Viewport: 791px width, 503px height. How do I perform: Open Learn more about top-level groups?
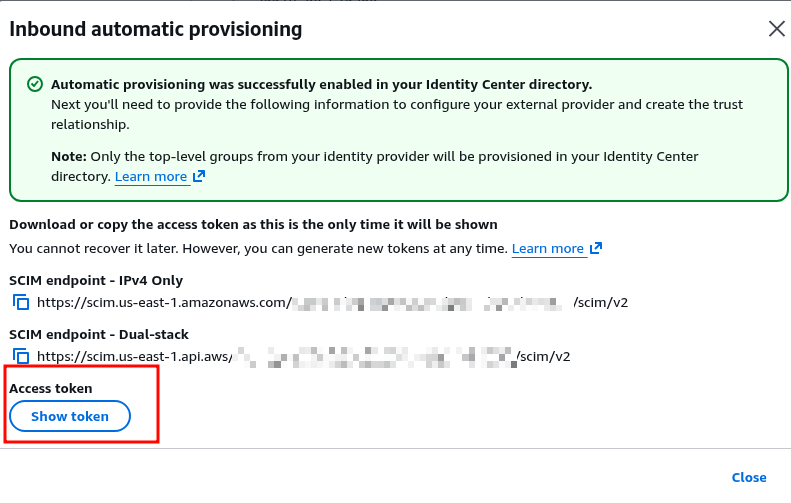coord(151,177)
